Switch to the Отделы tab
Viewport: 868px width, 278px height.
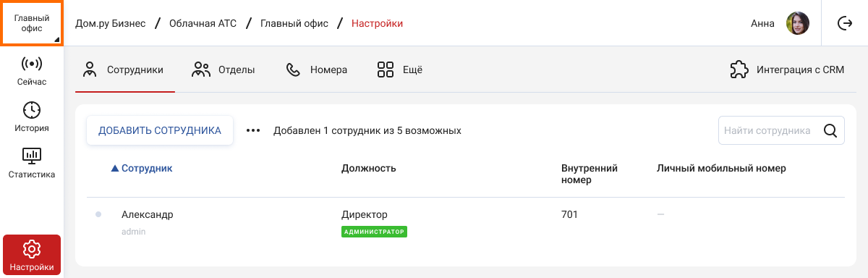coord(223,69)
